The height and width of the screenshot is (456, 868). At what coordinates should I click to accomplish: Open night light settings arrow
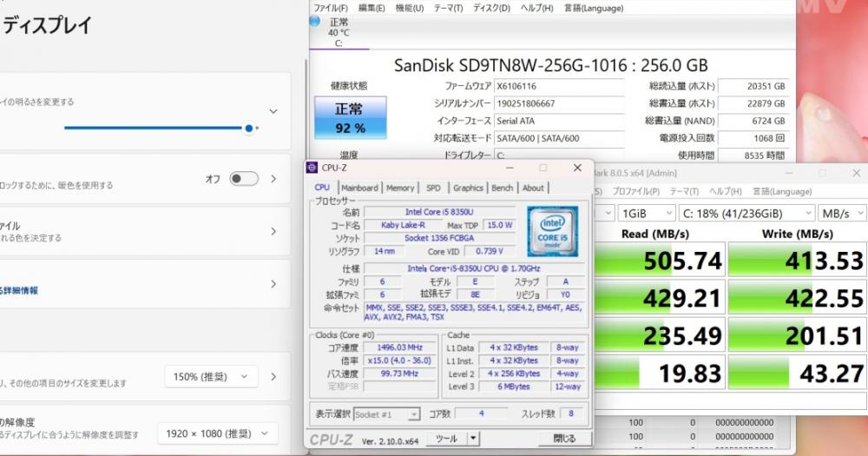coord(273,178)
